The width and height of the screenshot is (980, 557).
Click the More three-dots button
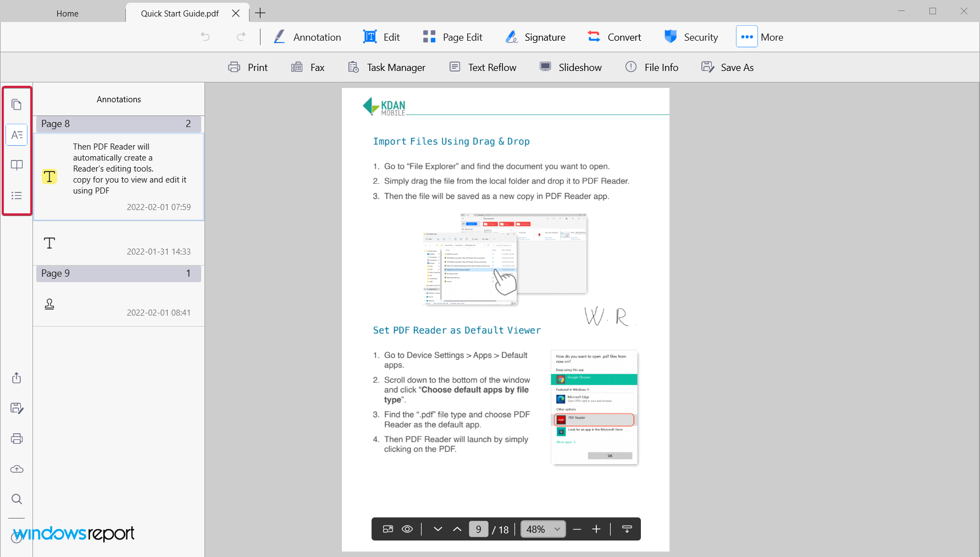coord(747,37)
